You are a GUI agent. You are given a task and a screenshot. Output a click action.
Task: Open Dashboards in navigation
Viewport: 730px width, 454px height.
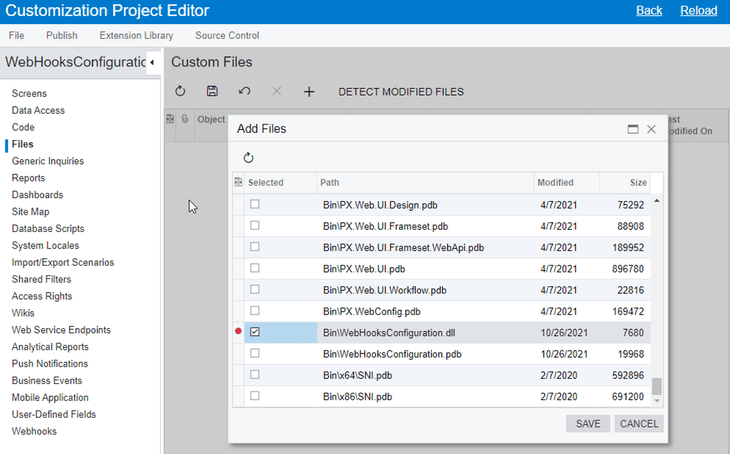tap(37, 195)
